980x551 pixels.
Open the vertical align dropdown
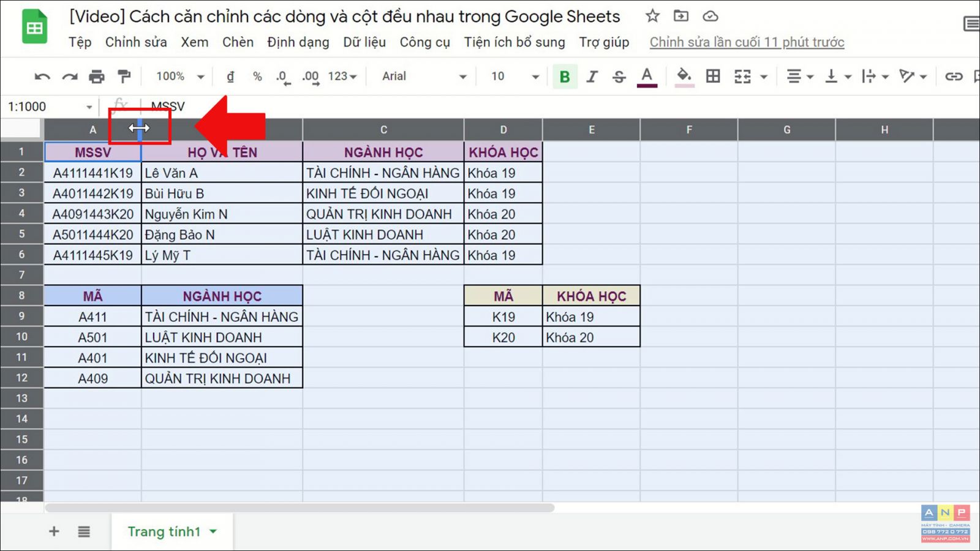[838, 77]
